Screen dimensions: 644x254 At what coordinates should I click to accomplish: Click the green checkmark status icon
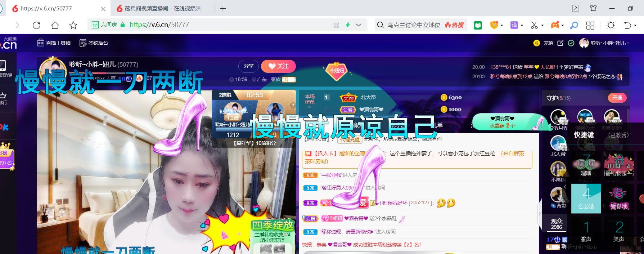coord(571,43)
